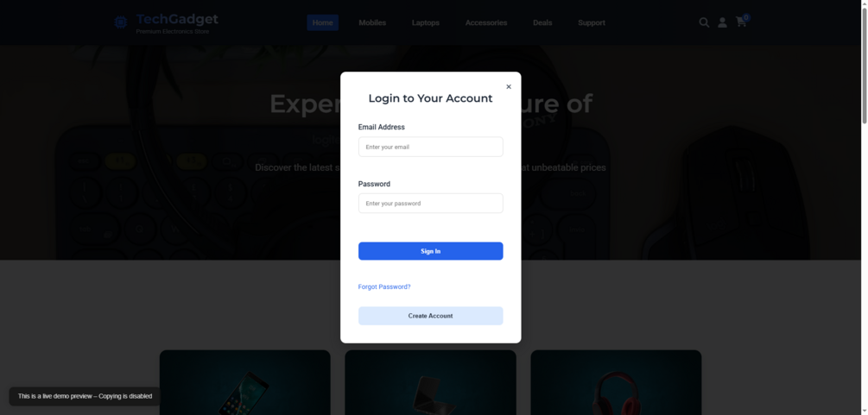Select the red headphones product card thumbnail
The height and width of the screenshot is (415, 868).
tap(616, 382)
